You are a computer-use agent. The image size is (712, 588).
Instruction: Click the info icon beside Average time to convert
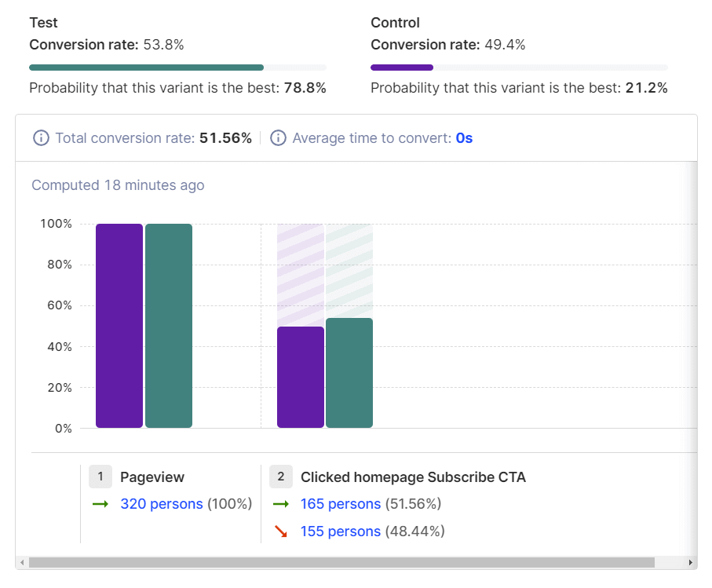tap(278, 137)
